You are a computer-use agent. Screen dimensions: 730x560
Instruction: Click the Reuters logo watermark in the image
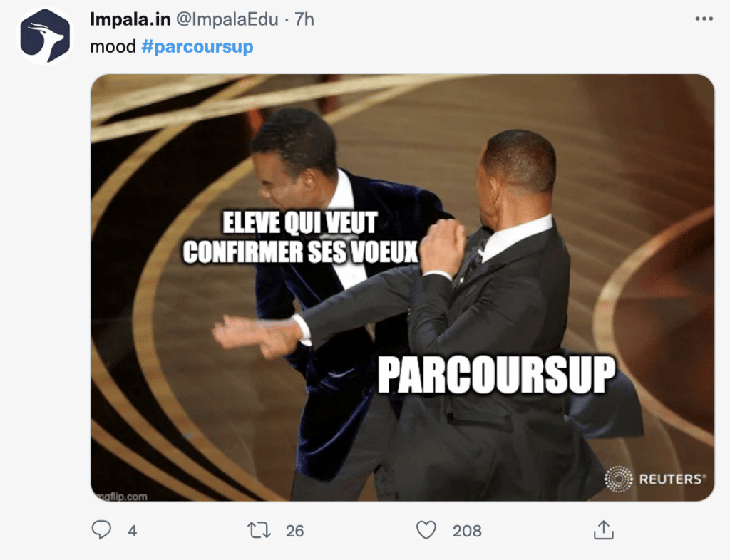[x=656, y=479]
